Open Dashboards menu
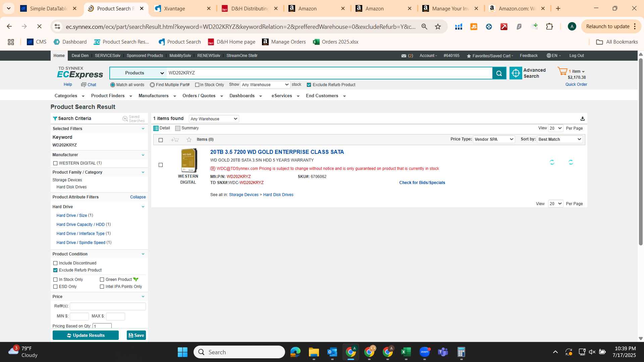 coord(246,96)
